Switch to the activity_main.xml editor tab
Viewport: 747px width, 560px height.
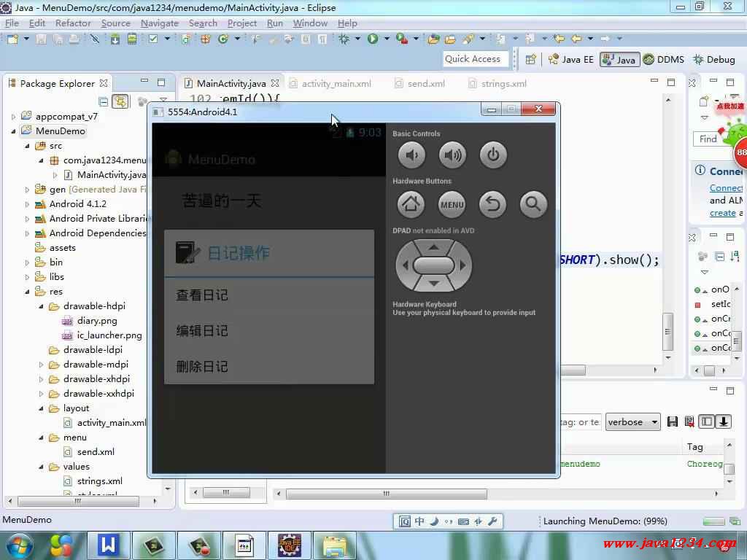330,84
